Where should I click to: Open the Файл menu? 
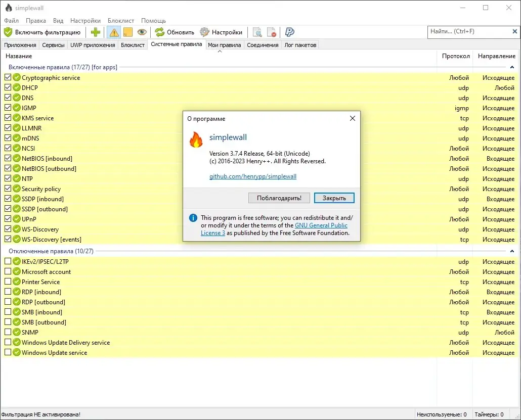pos(11,21)
